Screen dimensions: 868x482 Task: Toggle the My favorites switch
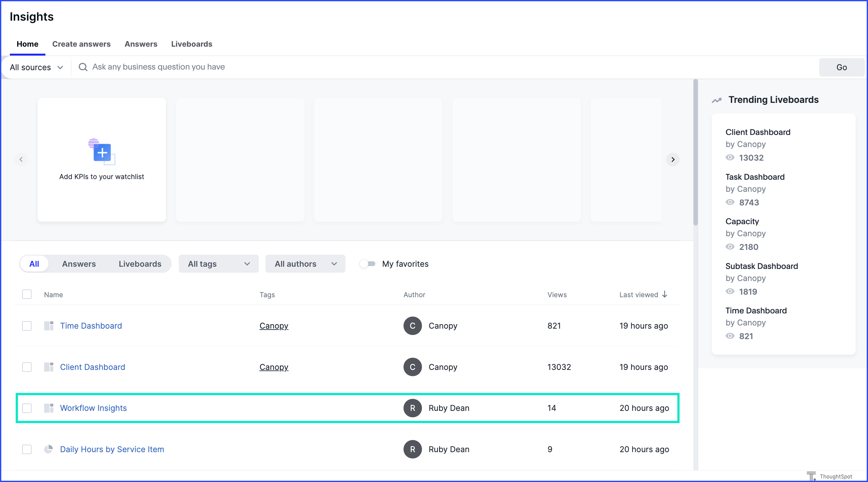point(367,264)
